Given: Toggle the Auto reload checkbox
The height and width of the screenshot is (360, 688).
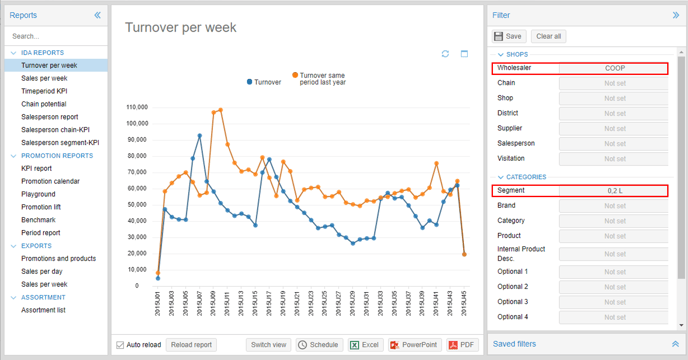Looking at the screenshot, I should [120, 345].
